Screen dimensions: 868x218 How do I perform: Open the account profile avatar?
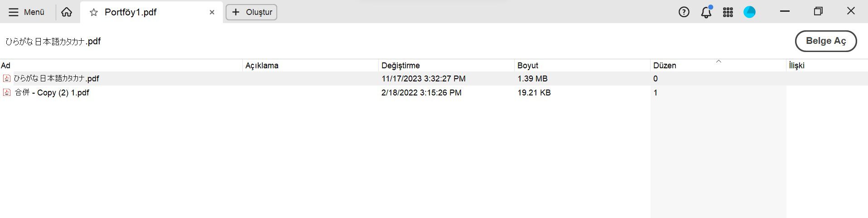[x=749, y=12]
